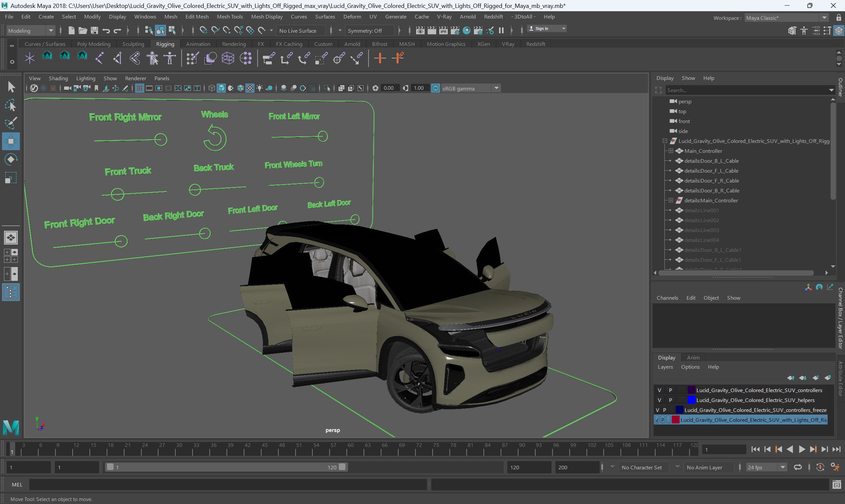This screenshot has width=845, height=504.
Task: Click the Layers menu in Layer Editor
Action: 665,367
